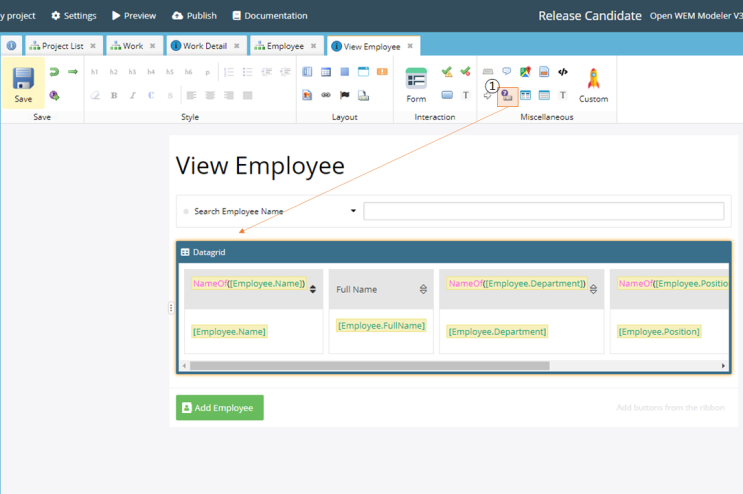Sort by the Employee.Name column arrows

click(313, 289)
